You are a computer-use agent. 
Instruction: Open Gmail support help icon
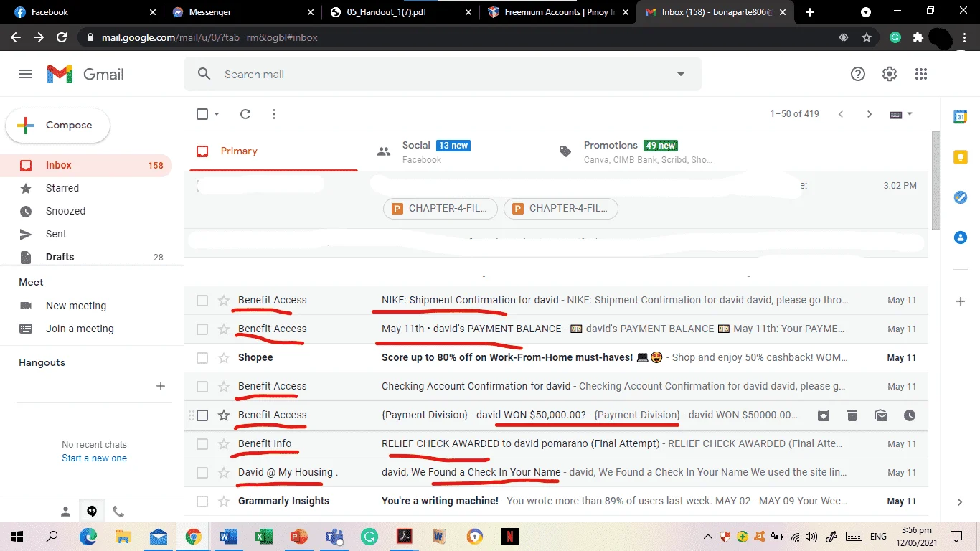pos(858,74)
